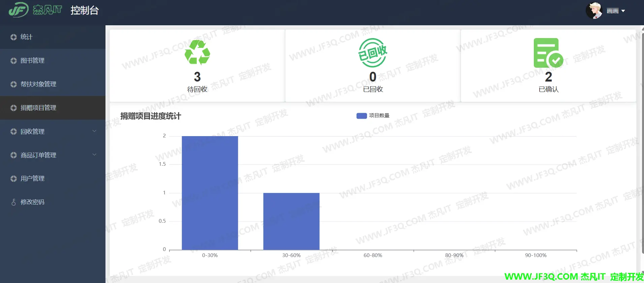Toggle the 项目数量 legend series
The height and width of the screenshot is (283, 644).
(379, 116)
